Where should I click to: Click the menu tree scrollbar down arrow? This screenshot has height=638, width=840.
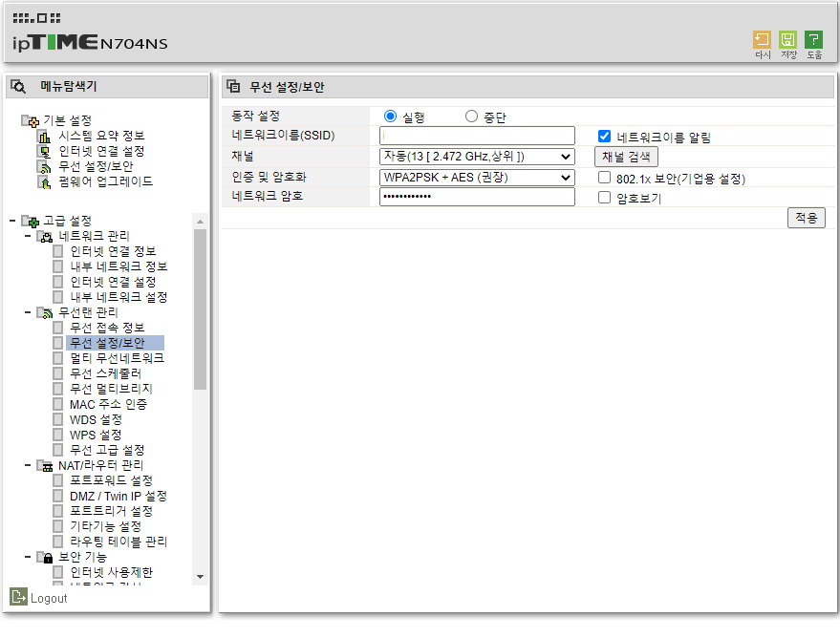[201, 577]
